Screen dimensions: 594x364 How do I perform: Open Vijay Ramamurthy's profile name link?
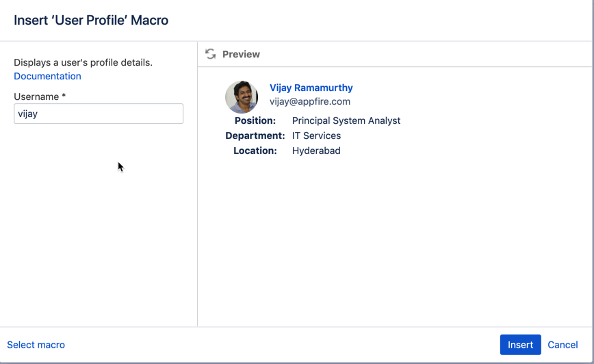(311, 88)
